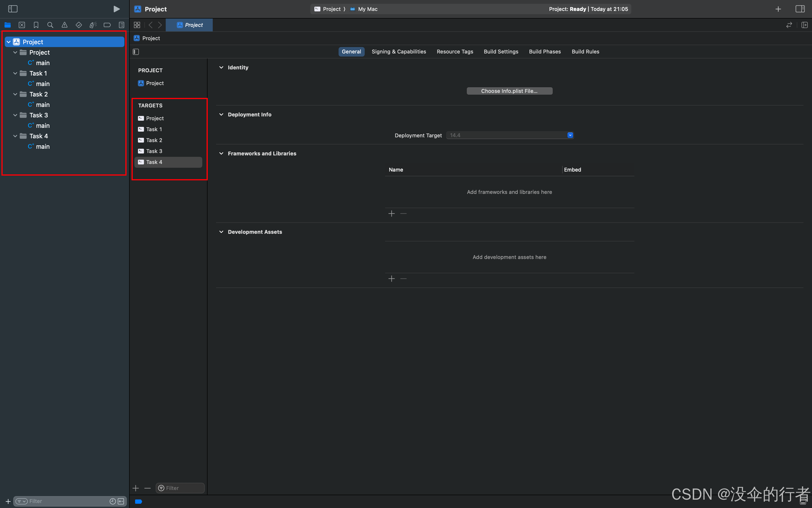
Task: Collapse the Identity section
Action: (x=221, y=67)
